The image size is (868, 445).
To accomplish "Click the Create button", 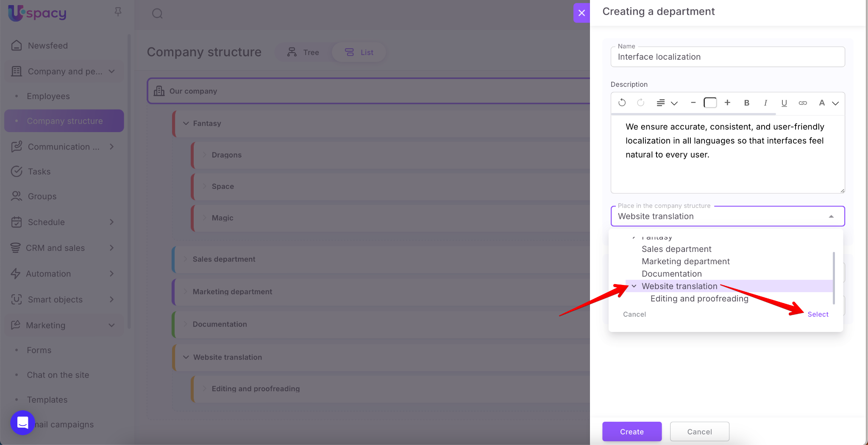I will click(x=632, y=431).
